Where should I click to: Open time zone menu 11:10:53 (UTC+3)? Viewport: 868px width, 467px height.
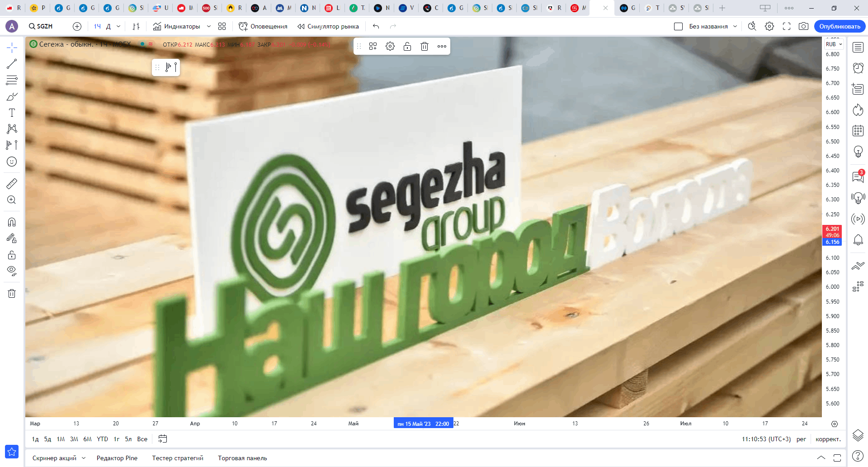point(766,439)
